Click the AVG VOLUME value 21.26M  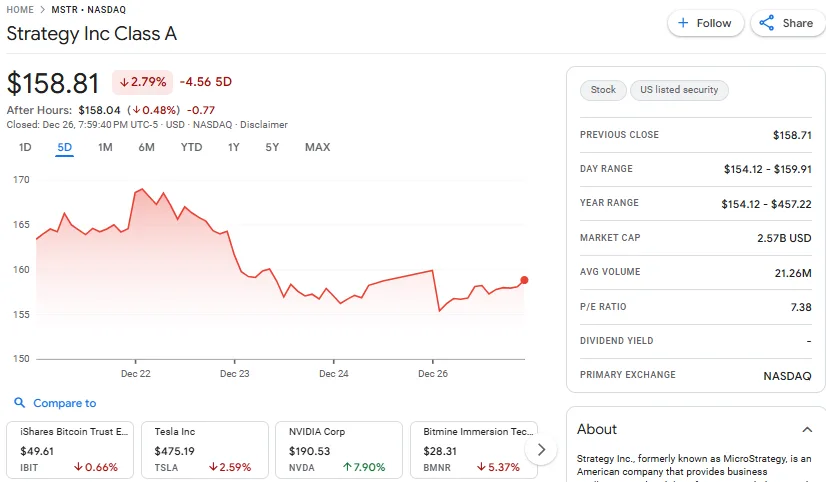click(793, 273)
